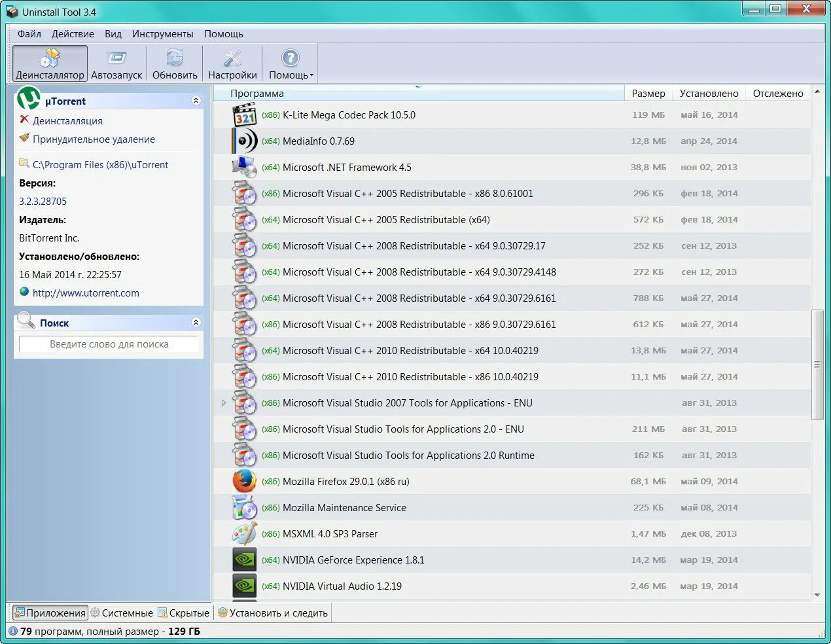Click the info icon in status bar

[13, 632]
